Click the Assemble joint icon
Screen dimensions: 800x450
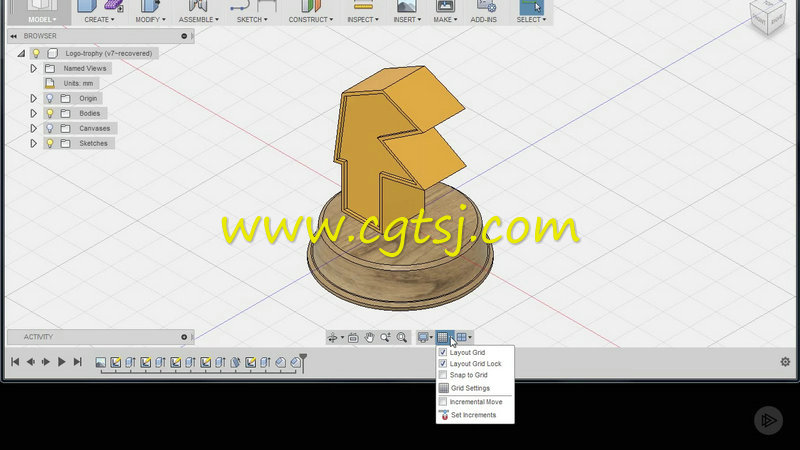(198, 6)
